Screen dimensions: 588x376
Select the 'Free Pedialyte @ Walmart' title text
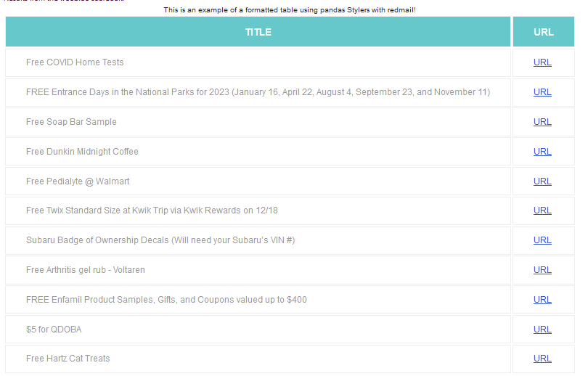point(78,181)
